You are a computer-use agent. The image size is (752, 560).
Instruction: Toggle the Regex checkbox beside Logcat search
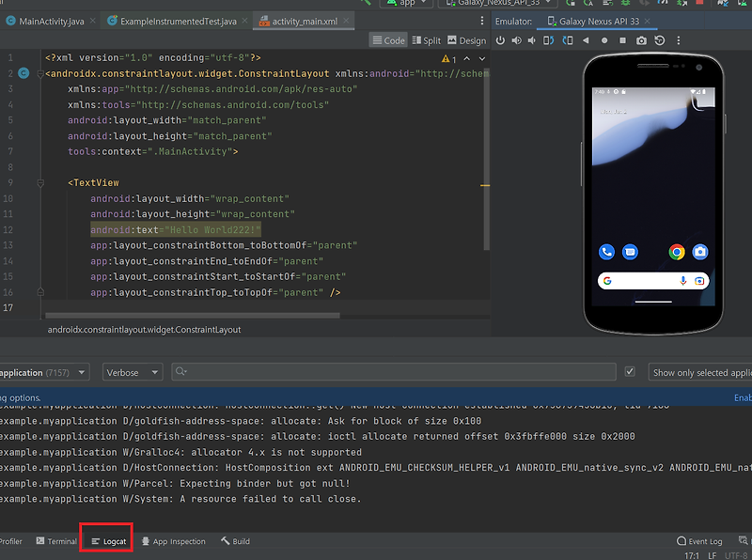pyautogui.click(x=630, y=371)
